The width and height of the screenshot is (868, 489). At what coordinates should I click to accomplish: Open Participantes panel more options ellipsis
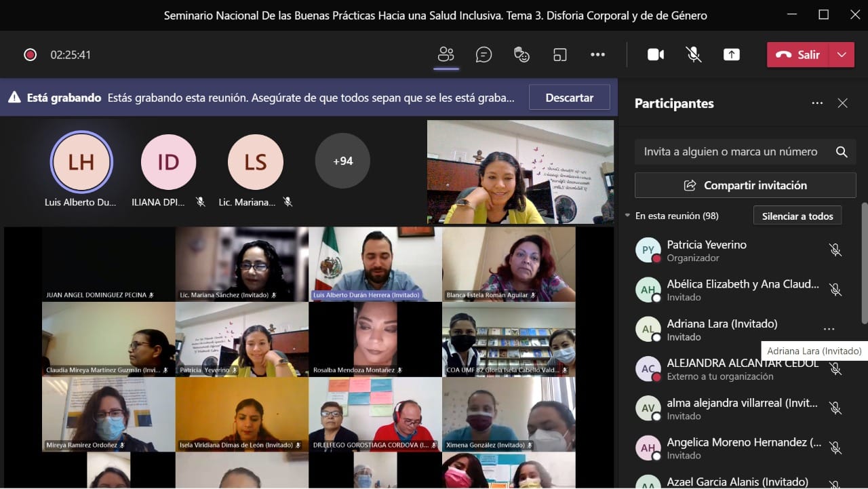(x=817, y=103)
